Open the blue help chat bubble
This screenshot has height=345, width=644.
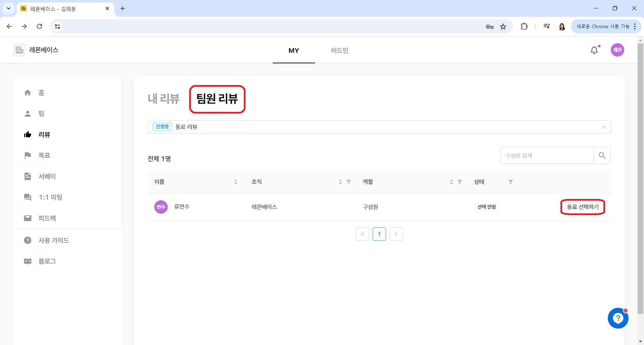(x=618, y=318)
